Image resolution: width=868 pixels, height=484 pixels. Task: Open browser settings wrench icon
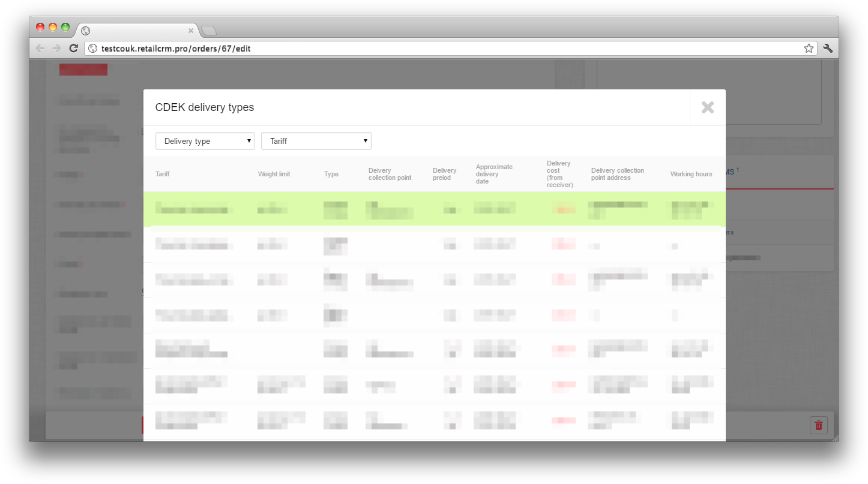828,49
